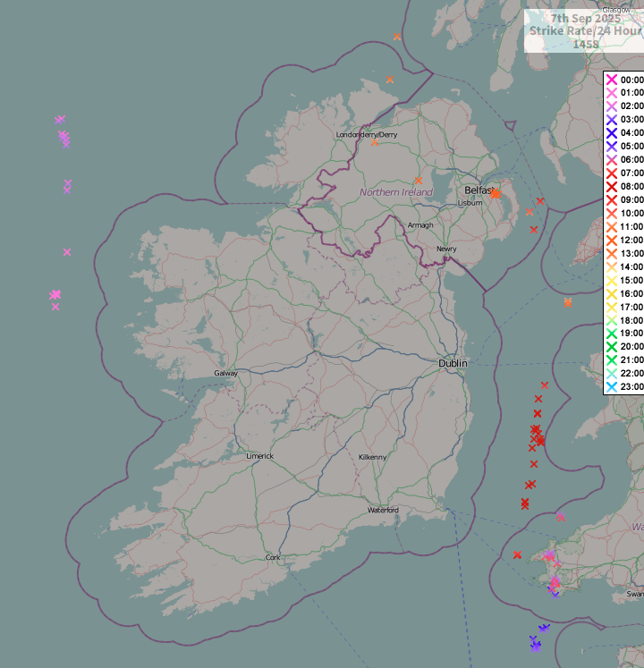This screenshot has height=668, width=644.
Task: Click the Limerick city label
Action: (260, 456)
